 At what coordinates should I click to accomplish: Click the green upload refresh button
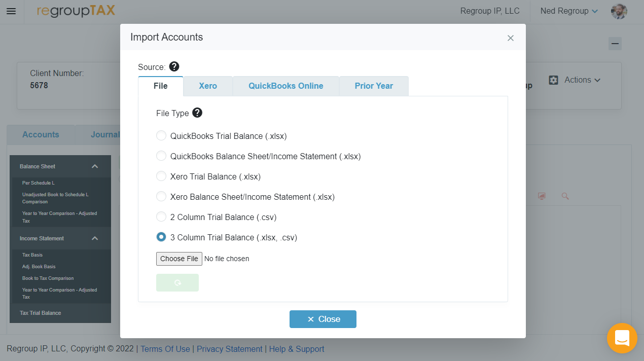(x=177, y=283)
